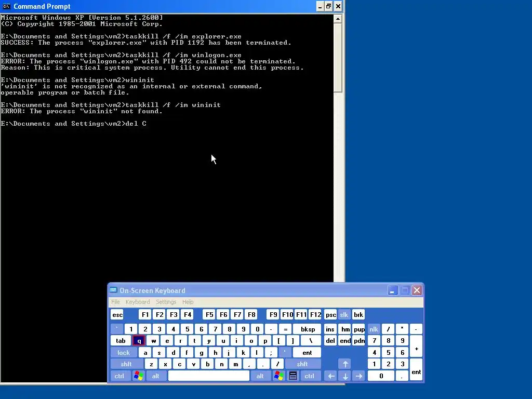Toggle the slk scroll lock key
532x399 pixels.
tap(344, 314)
